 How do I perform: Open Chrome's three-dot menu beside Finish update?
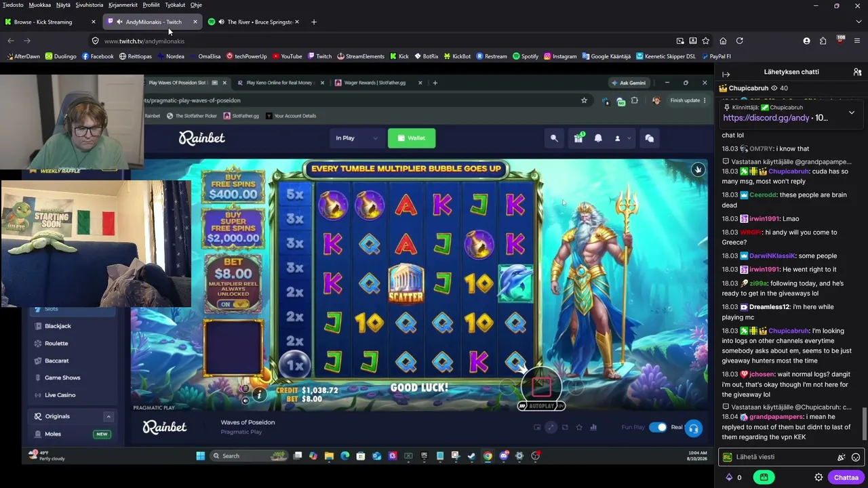pyautogui.click(x=705, y=100)
